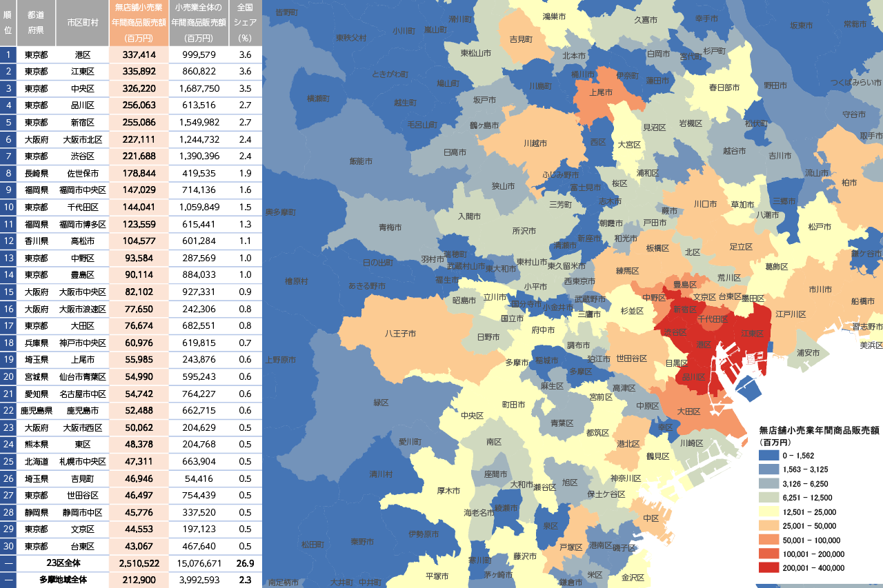Click 八王子市 on the map
883x588 pixels.
click(400, 334)
